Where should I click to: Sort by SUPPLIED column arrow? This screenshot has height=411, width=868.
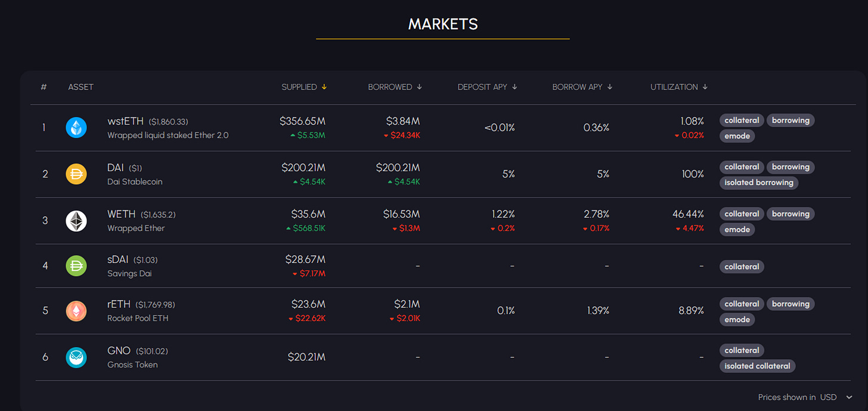pos(324,87)
